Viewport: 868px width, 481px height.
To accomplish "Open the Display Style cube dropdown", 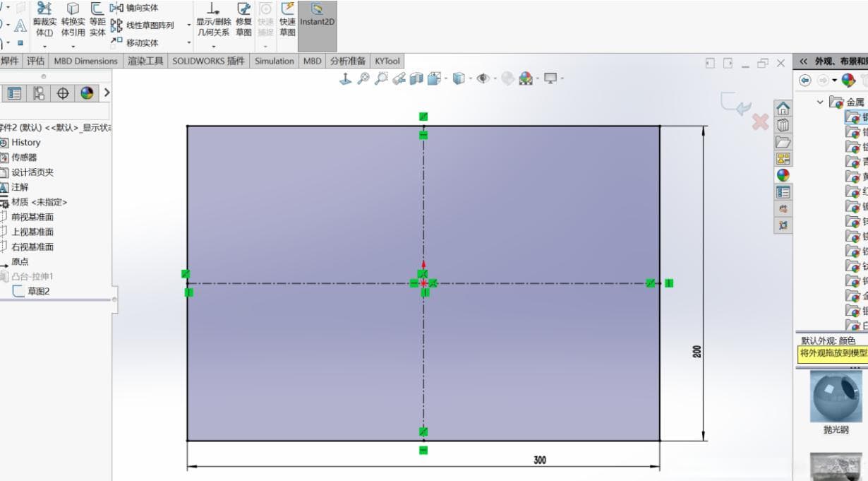I will pyautogui.click(x=461, y=78).
